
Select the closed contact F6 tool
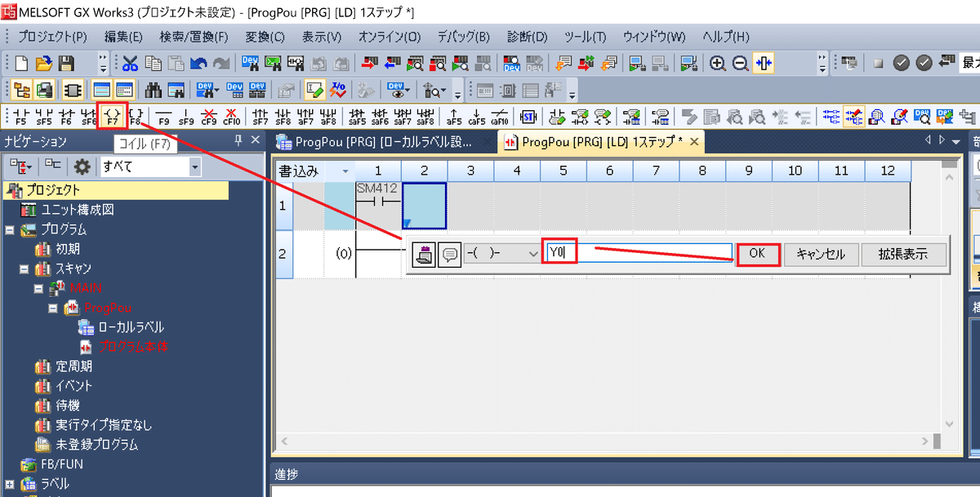pyautogui.click(x=67, y=116)
